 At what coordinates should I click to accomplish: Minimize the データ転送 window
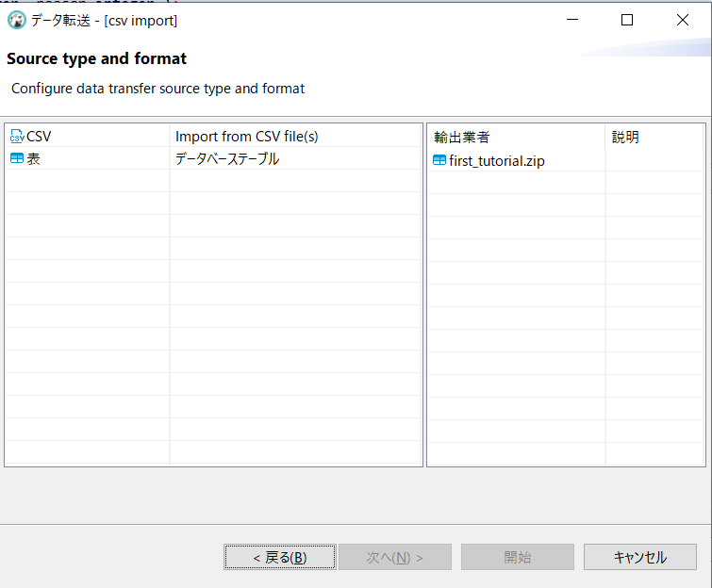tap(572, 20)
